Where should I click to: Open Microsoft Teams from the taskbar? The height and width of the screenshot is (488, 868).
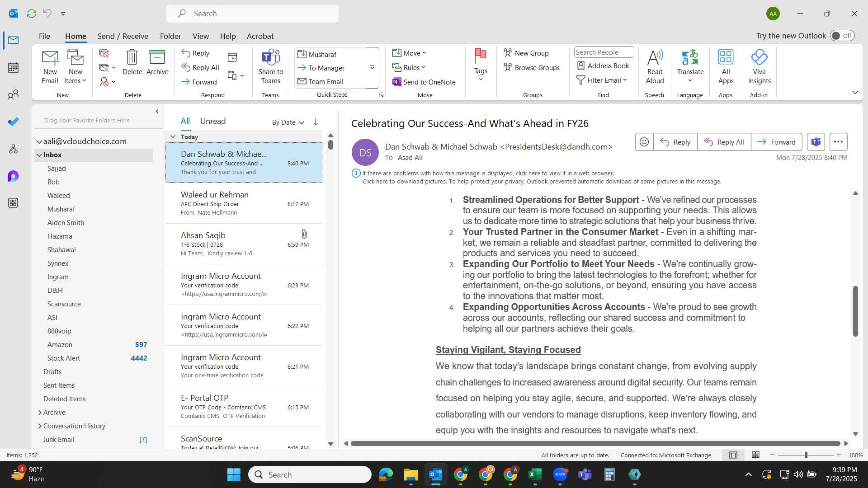[x=585, y=474]
